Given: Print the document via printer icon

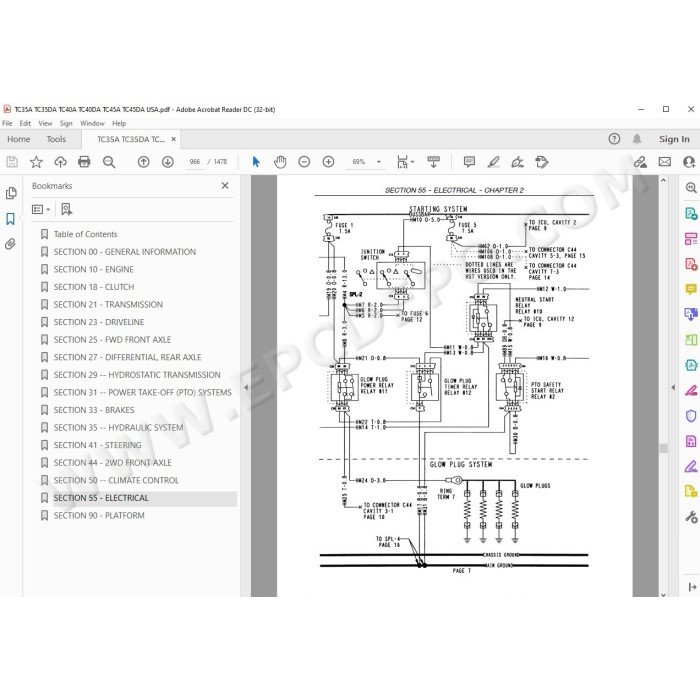Looking at the screenshot, I should 84,162.
